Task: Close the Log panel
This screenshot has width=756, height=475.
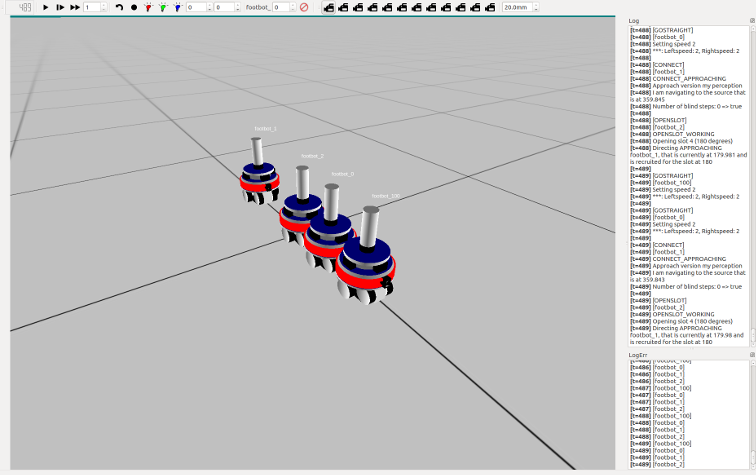Action: point(751,20)
